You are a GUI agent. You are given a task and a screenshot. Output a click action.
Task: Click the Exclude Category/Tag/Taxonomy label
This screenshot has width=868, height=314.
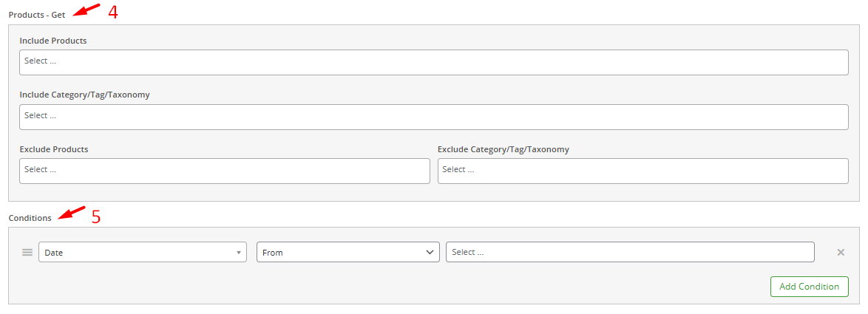pos(503,149)
